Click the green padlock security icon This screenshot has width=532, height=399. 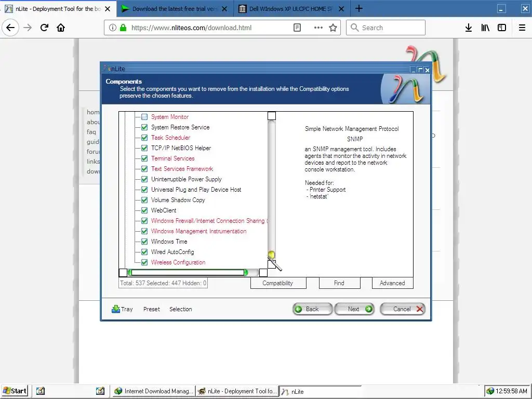tap(123, 28)
